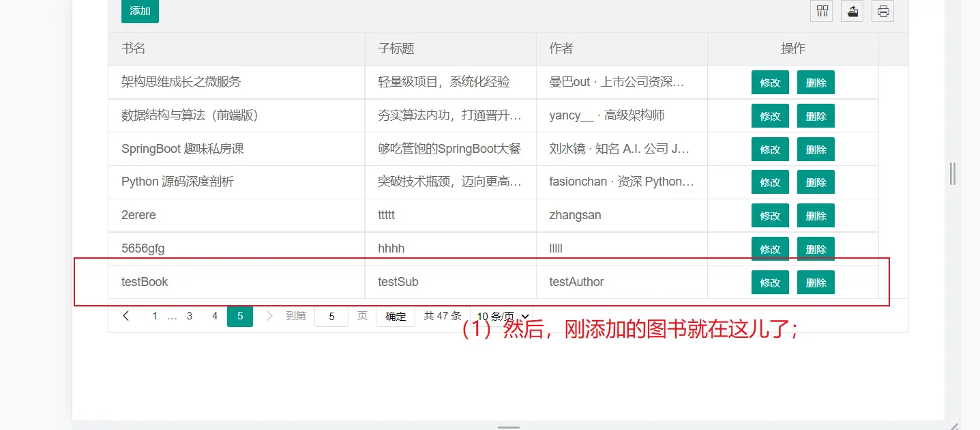Click the 确定 jump button
Viewport: 980px width, 430px height.
(396, 316)
